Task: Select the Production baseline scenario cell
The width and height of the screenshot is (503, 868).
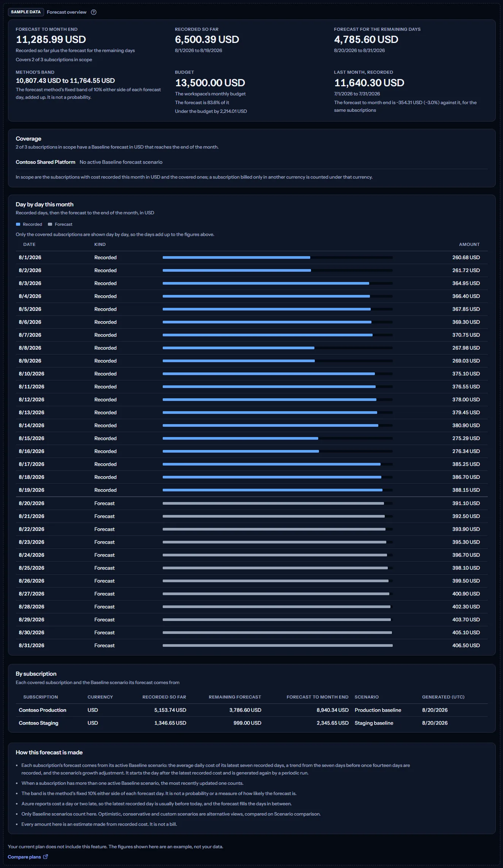Action: [x=378, y=710]
